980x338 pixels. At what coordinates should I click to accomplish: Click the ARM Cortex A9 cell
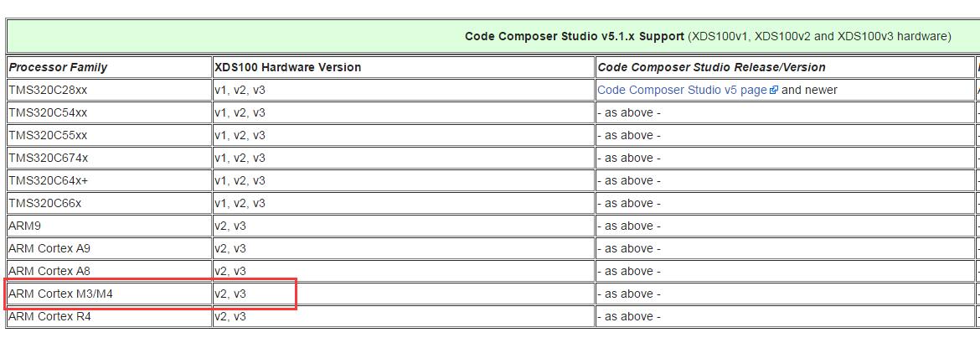(49, 248)
